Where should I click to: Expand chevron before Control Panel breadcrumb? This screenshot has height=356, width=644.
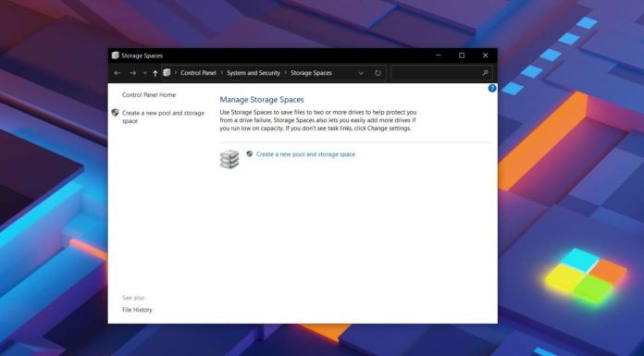tap(176, 73)
